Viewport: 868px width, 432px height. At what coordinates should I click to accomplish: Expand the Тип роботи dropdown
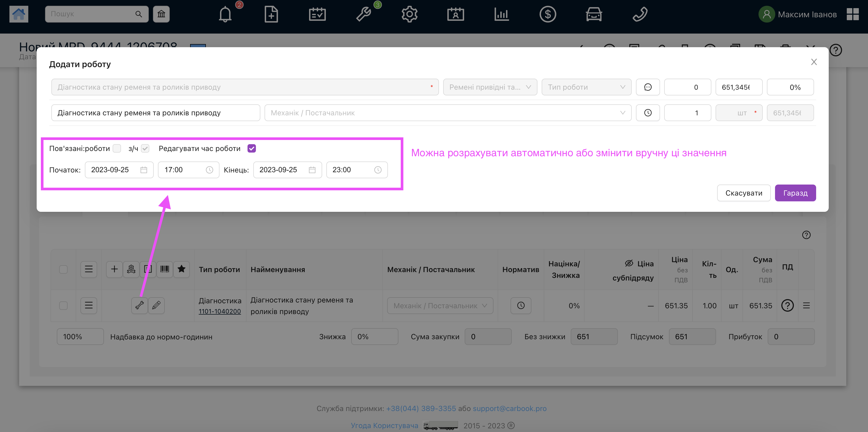pos(586,87)
